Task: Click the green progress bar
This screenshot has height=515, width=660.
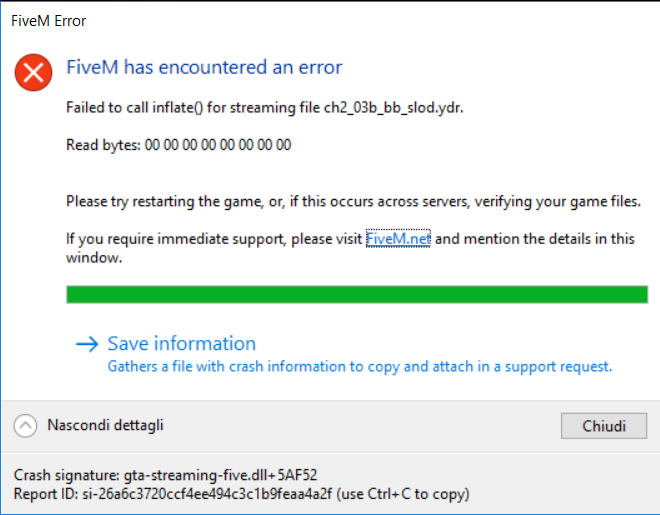Action: point(356,294)
